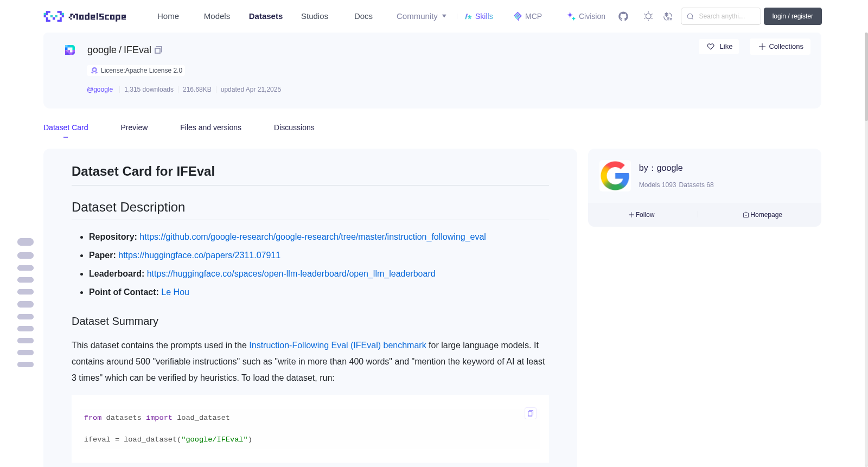Screen dimensions: 868x467
Task: Follow the google organization
Action: point(642,215)
